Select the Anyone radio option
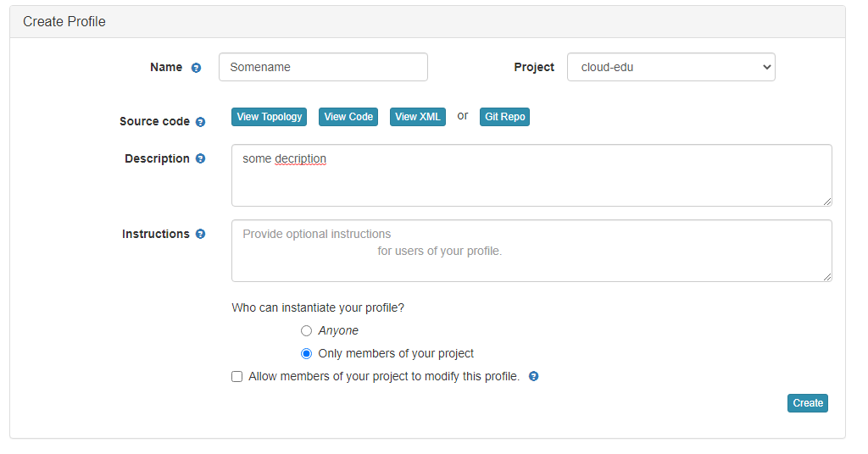 (x=307, y=330)
